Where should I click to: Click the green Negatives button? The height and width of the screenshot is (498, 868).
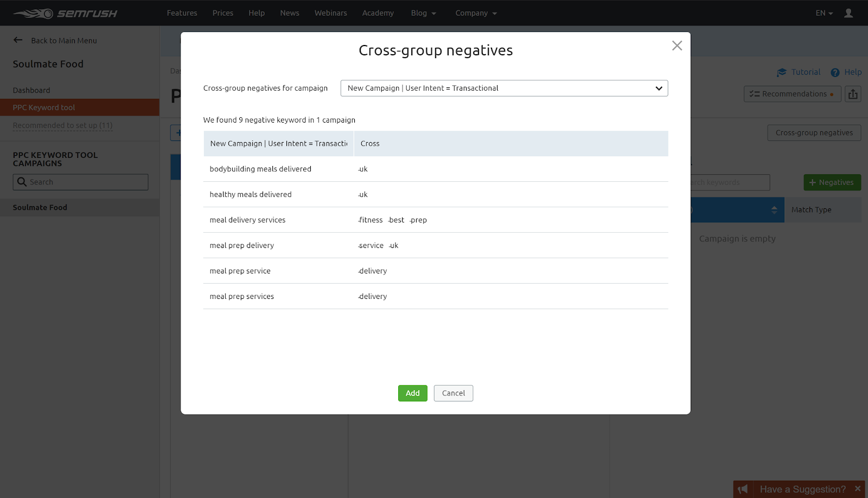(x=832, y=182)
